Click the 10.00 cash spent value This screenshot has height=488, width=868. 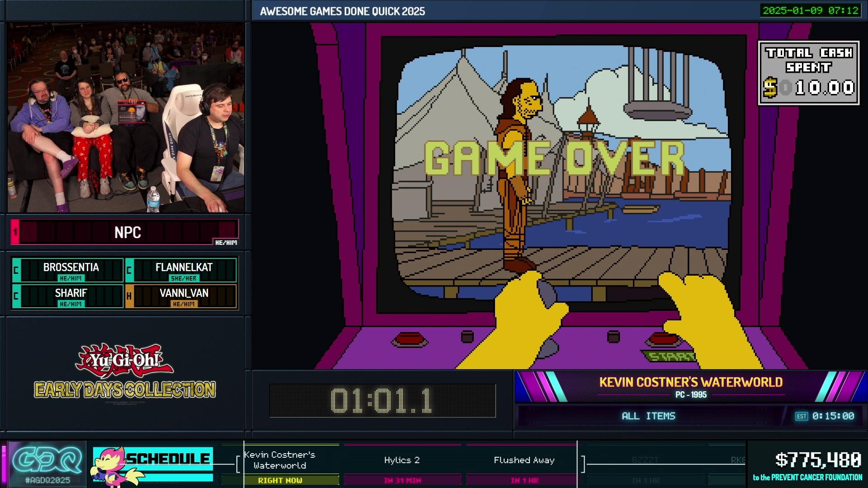tap(825, 88)
